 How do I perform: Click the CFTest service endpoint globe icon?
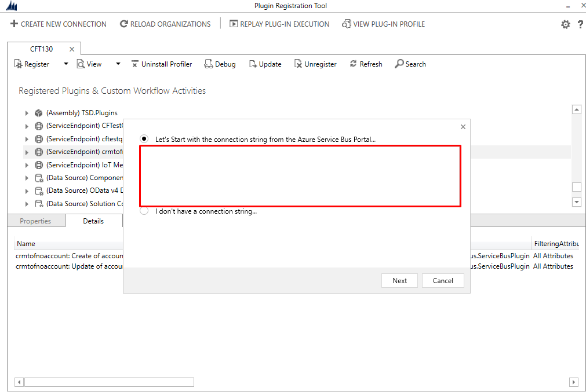[x=38, y=126]
